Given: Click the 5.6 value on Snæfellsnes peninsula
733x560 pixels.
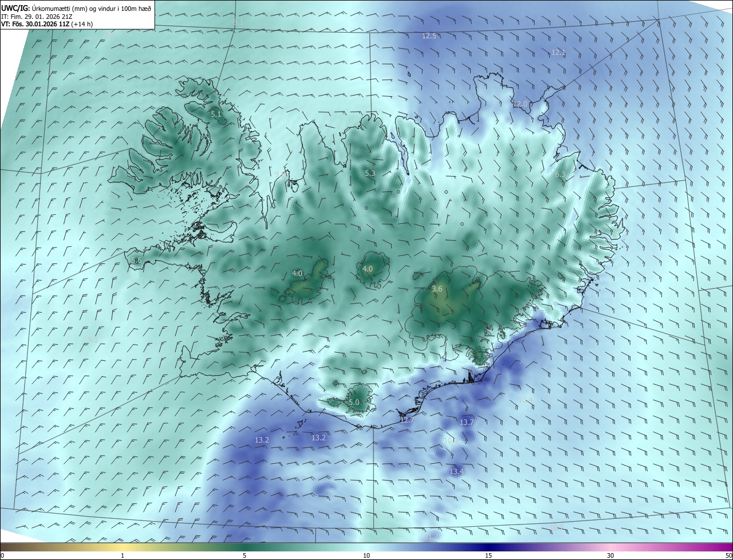Looking at the screenshot, I should 136,260.
